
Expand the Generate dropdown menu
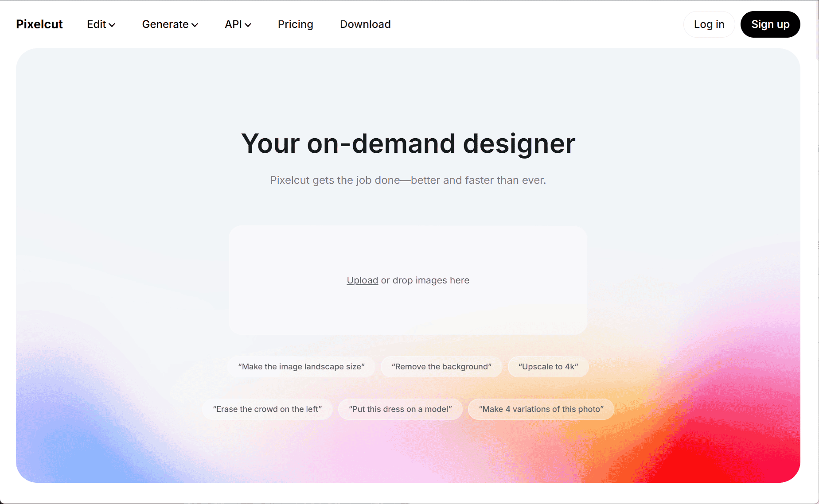point(165,24)
